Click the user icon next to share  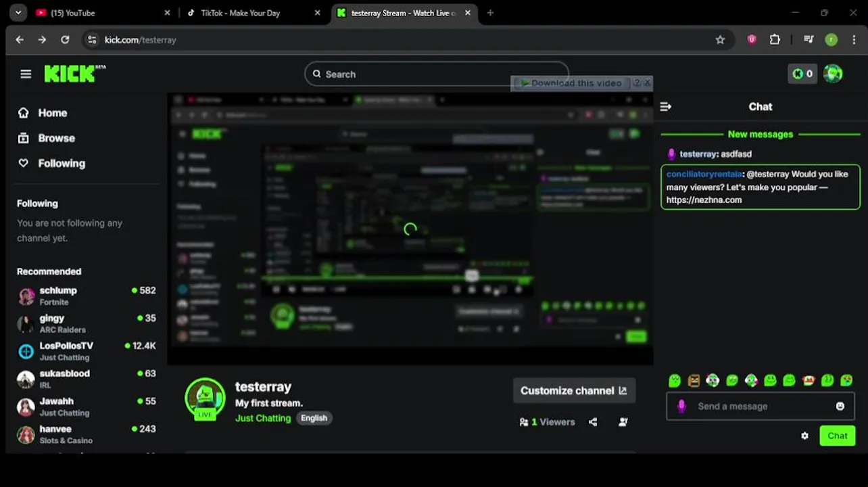pyautogui.click(x=623, y=422)
